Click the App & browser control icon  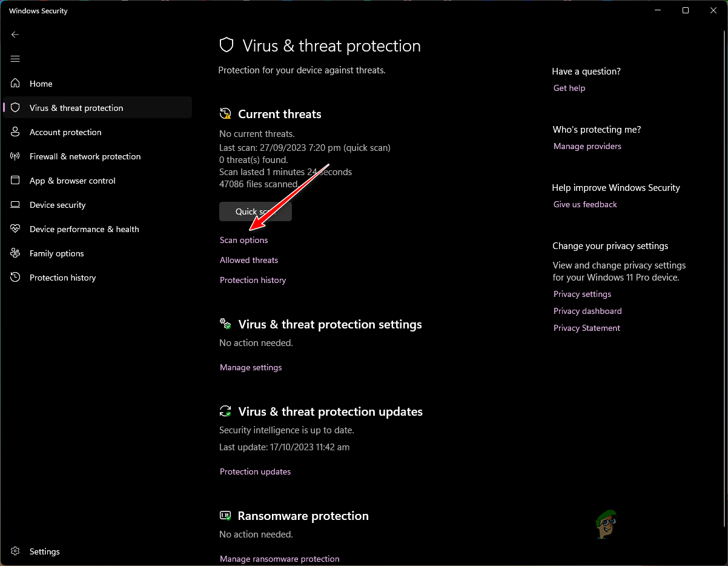[x=16, y=181]
